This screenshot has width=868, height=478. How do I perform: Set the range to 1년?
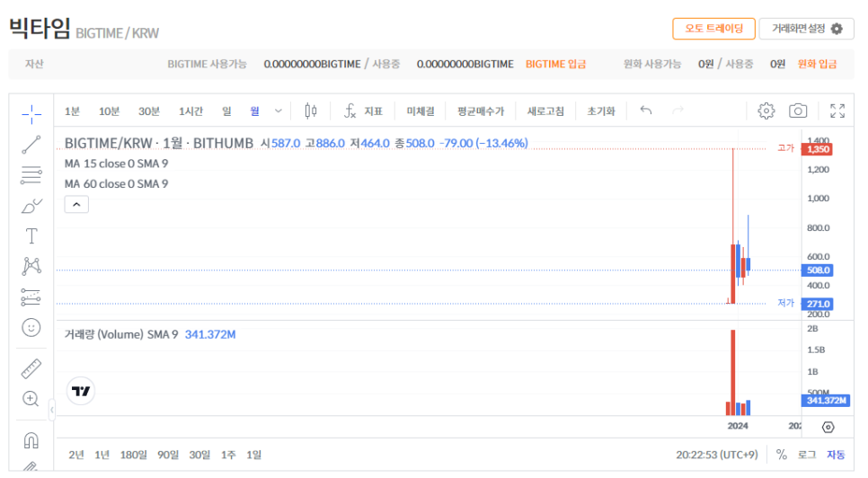coord(102,455)
